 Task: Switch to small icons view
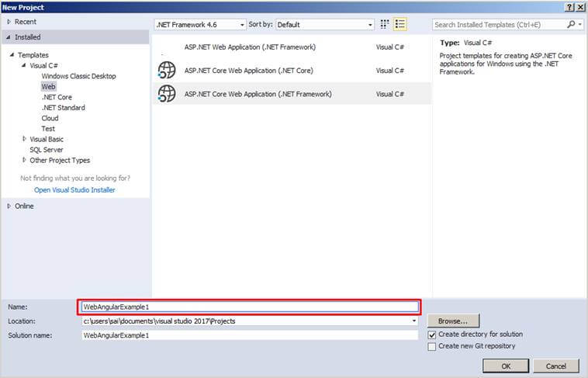coord(385,24)
